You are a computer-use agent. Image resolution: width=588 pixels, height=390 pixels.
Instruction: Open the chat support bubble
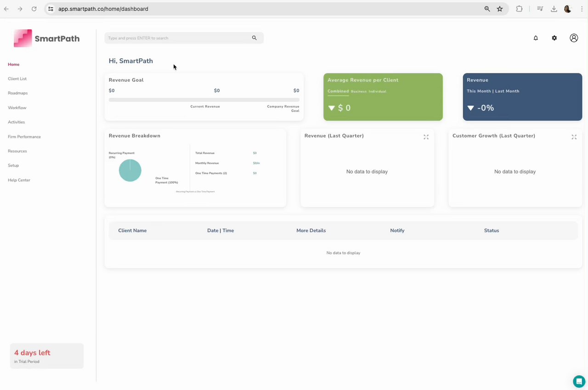tap(579, 381)
